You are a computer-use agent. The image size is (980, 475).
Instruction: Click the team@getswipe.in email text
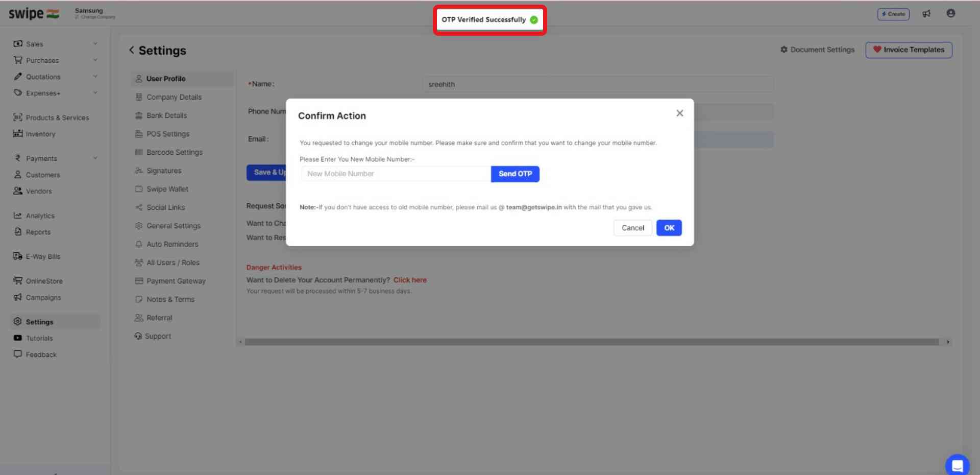click(534, 207)
